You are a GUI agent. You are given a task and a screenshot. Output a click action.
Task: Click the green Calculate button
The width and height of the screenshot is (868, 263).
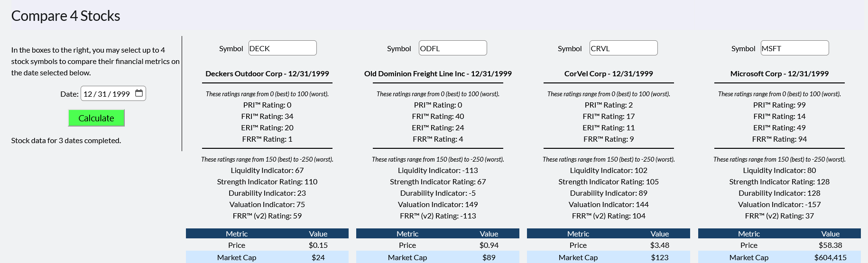coord(96,118)
